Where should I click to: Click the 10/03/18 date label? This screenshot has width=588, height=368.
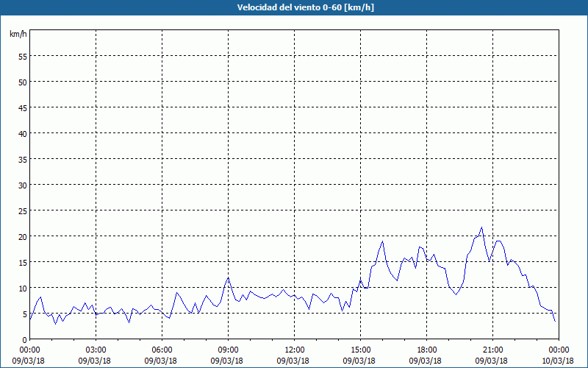(x=559, y=360)
